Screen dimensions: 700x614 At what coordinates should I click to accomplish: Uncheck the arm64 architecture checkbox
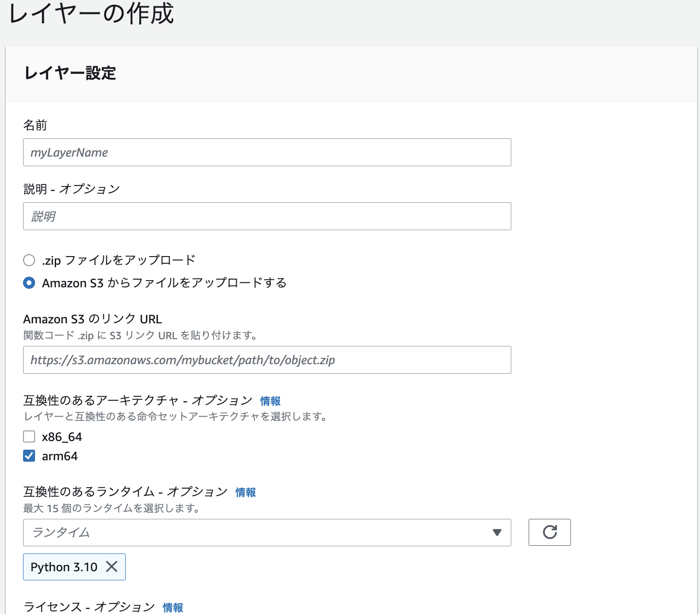click(29, 456)
